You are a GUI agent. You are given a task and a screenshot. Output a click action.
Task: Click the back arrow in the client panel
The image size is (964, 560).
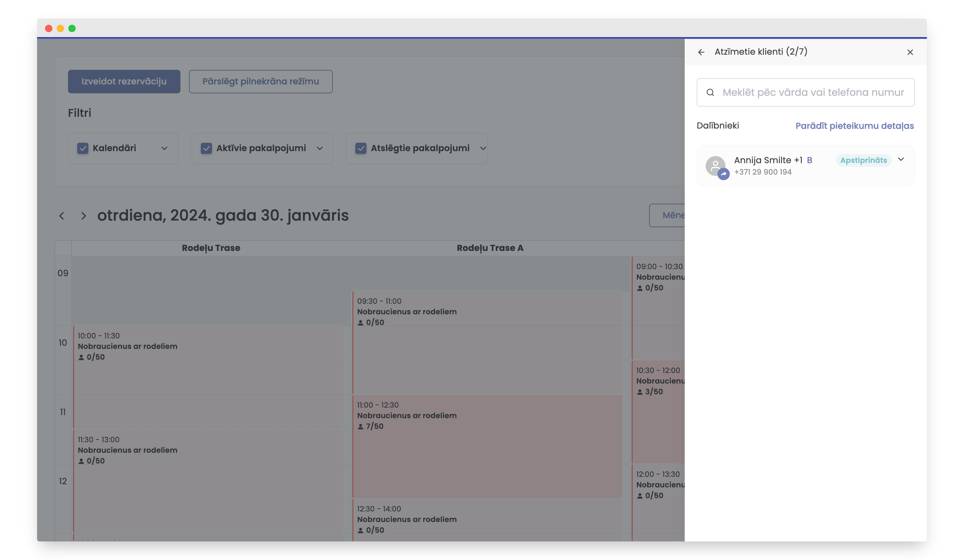(x=701, y=53)
